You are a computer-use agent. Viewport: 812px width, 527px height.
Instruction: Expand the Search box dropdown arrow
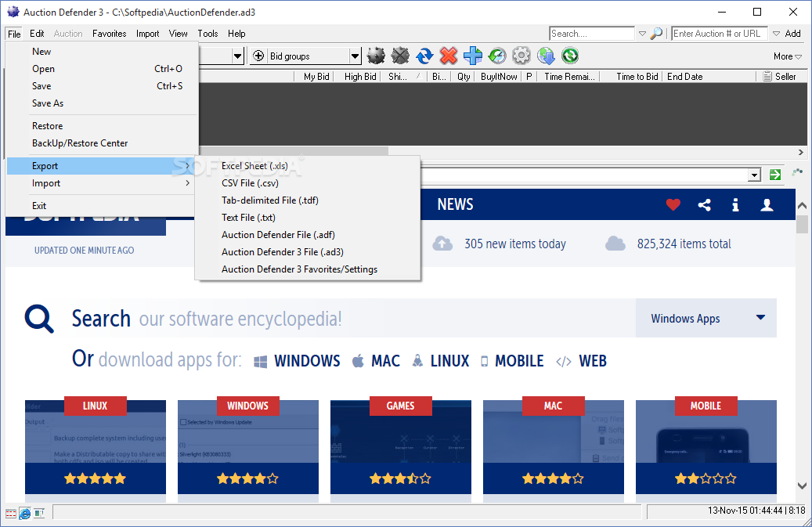pos(642,34)
